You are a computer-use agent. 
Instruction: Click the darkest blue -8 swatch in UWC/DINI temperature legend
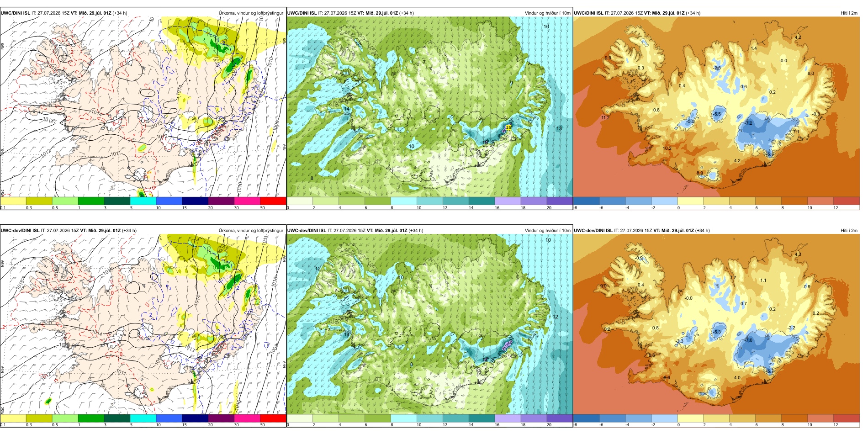[x=586, y=201]
